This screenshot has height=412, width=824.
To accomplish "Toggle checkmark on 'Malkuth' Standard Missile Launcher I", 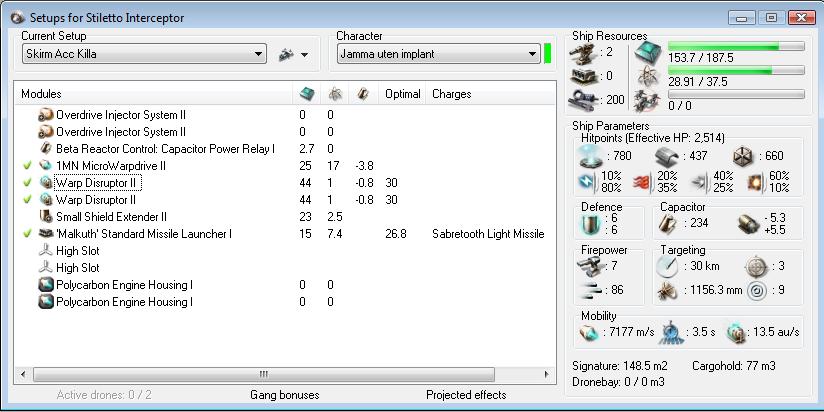I will pyautogui.click(x=28, y=234).
